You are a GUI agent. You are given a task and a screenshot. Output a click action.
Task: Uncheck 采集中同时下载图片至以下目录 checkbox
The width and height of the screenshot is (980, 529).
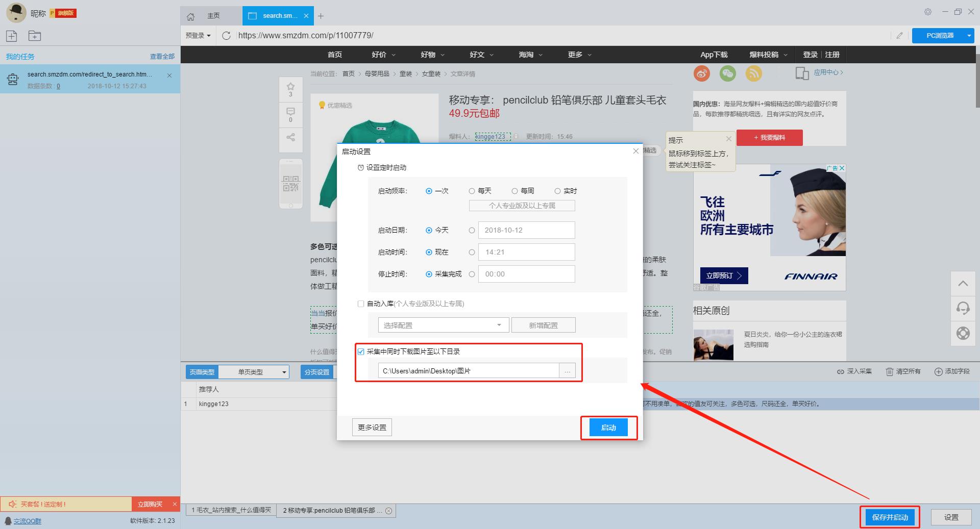pos(361,351)
